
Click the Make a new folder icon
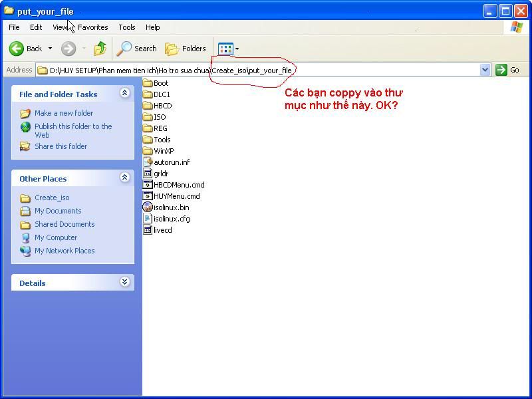tap(25, 113)
